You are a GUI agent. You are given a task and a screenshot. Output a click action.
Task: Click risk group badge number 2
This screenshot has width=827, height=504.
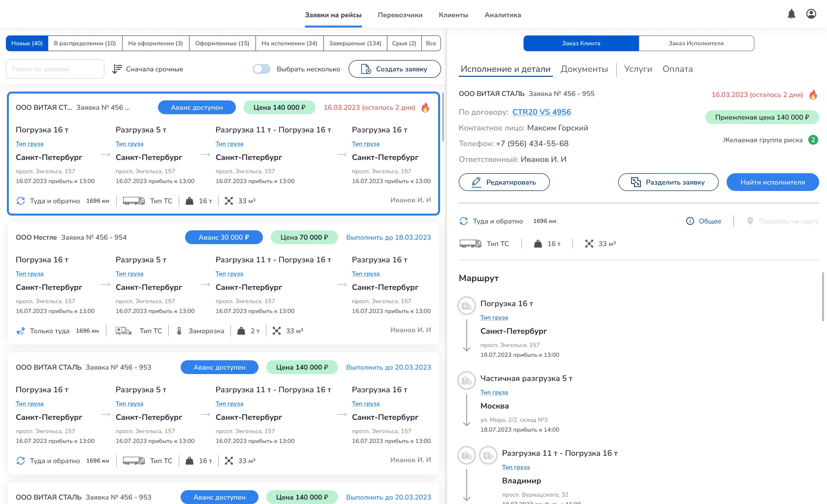click(x=813, y=140)
